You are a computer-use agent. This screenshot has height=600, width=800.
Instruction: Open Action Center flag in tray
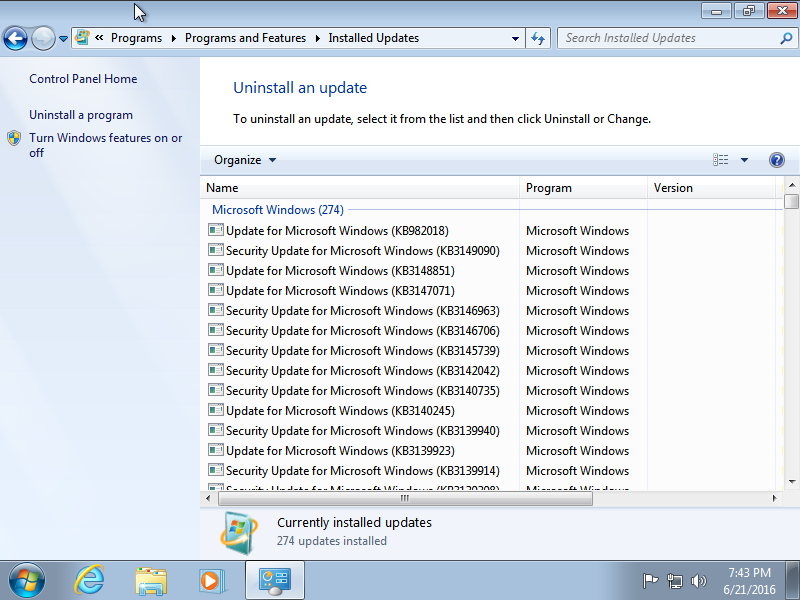tap(650, 581)
